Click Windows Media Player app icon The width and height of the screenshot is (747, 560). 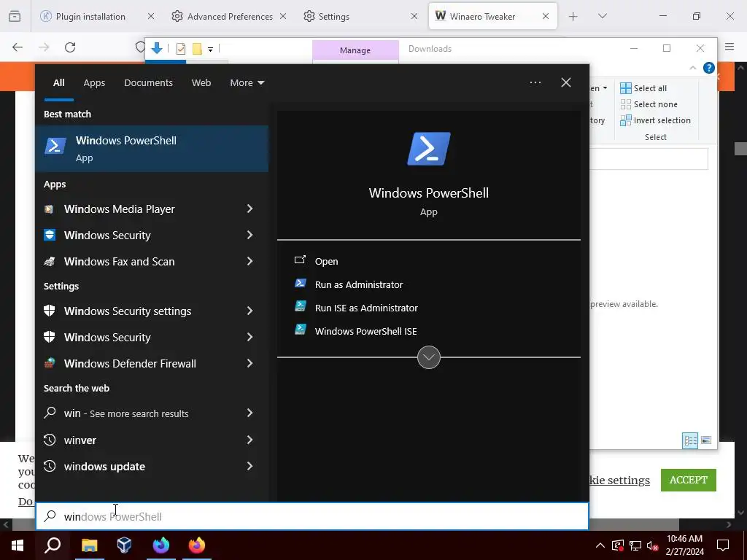click(49, 209)
